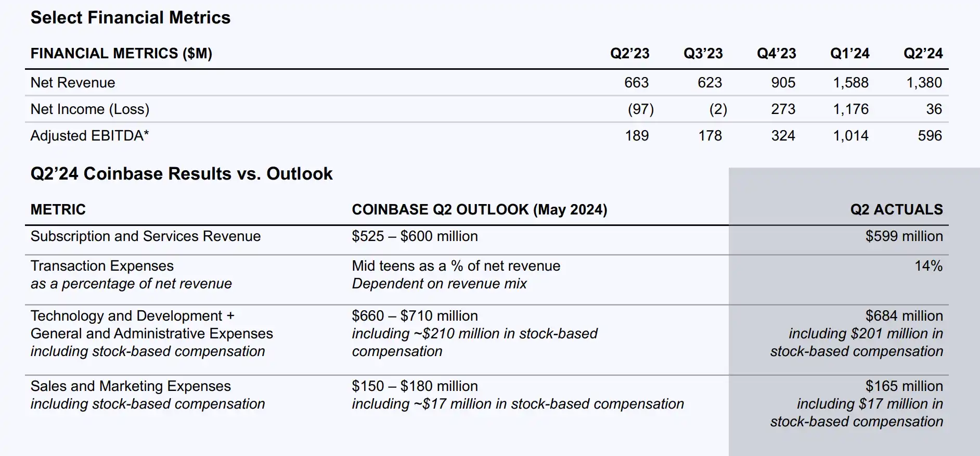Click the 14% transaction expenses actual
Screen dimensions: 980x456
(928, 266)
